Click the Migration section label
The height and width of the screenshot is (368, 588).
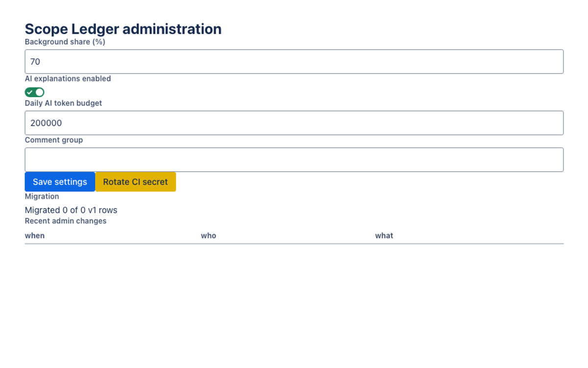[42, 196]
